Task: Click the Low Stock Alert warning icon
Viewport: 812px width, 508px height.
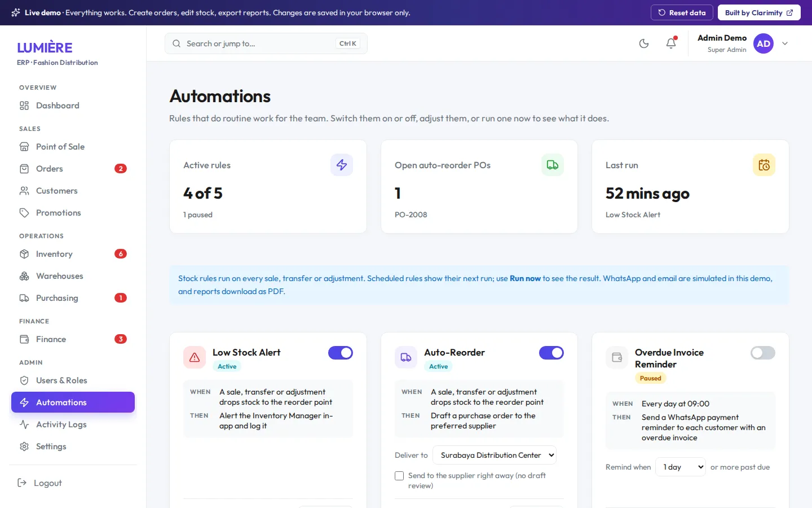Action: 195,357
